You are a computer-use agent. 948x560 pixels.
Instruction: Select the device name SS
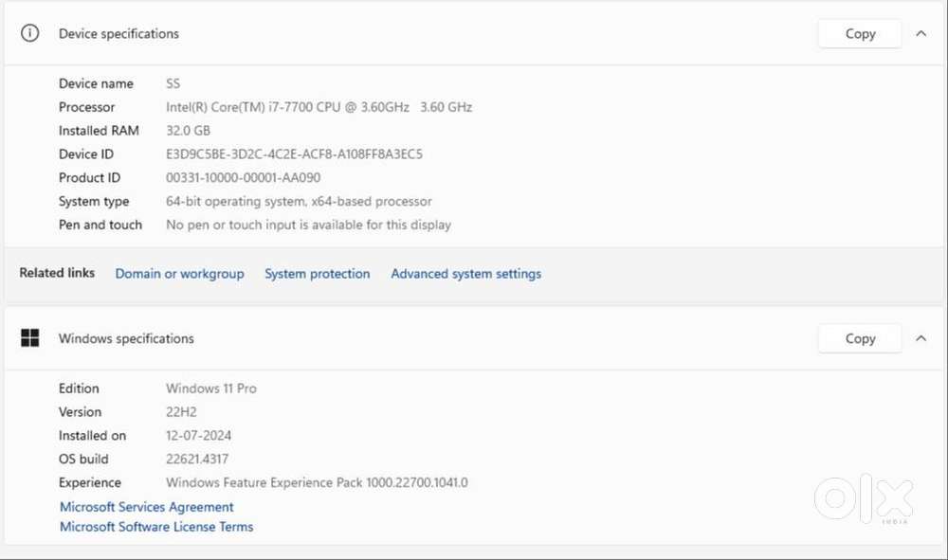tap(173, 83)
